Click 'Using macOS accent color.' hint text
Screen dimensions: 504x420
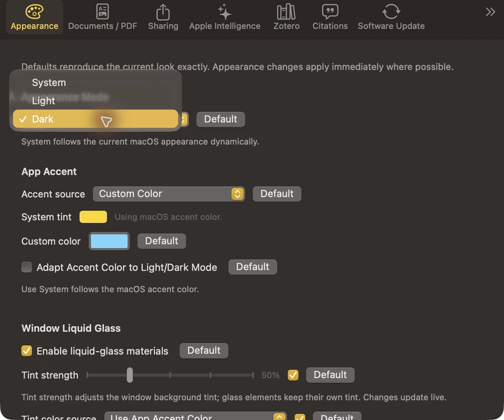pyautogui.click(x=168, y=217)
